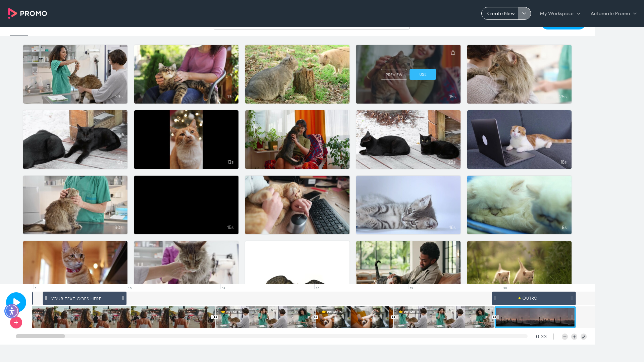This screenshot has height=362, width=644.
Task: Select the man petting cat on sofa thumbnail
Action: [408, 262]
